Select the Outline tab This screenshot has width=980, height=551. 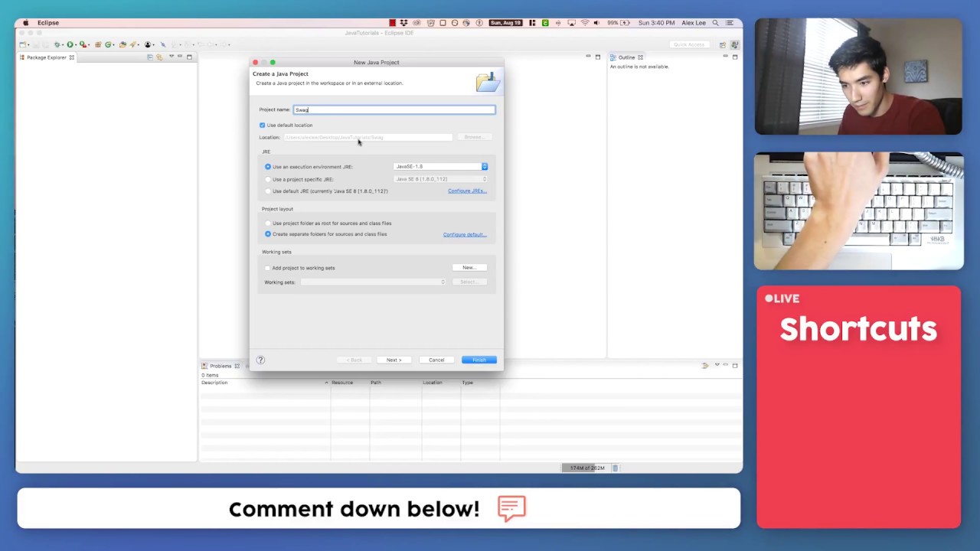(626, 57)
